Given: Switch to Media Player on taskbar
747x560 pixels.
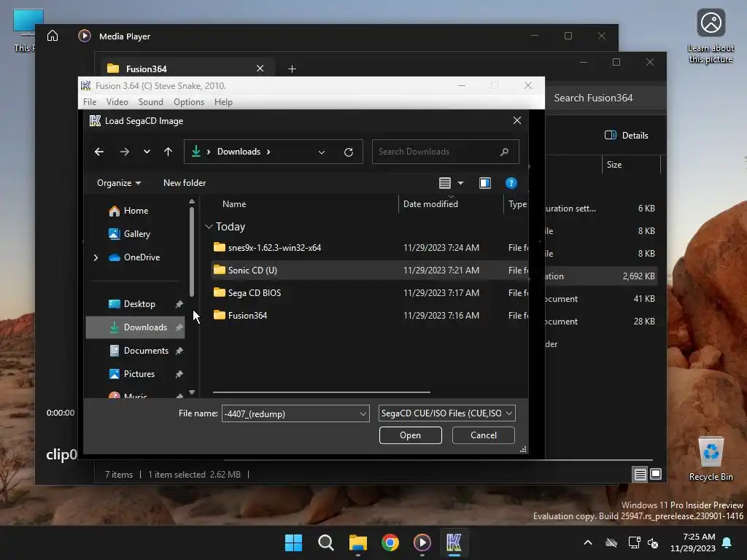Looking at the screenshot, I should (x=422, y=542).
